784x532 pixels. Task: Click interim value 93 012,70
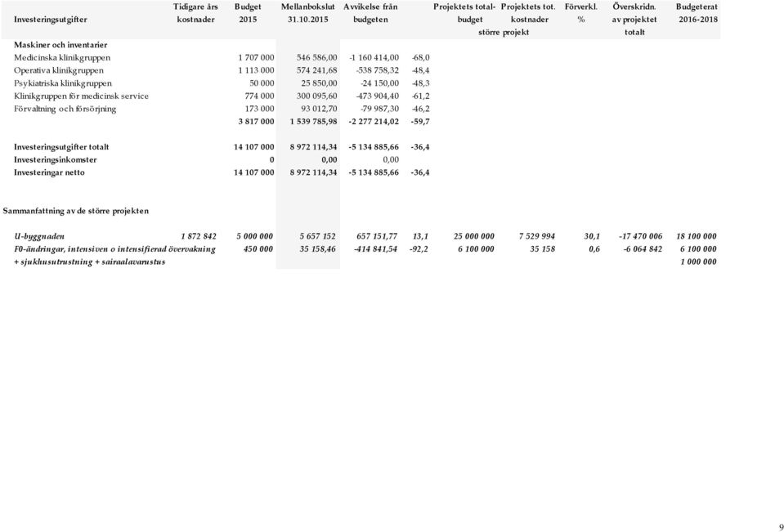tap(320, 109)
